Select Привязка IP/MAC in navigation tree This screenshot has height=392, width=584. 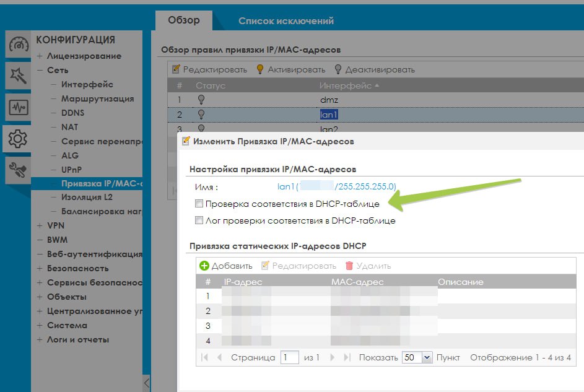coord(87,183)
